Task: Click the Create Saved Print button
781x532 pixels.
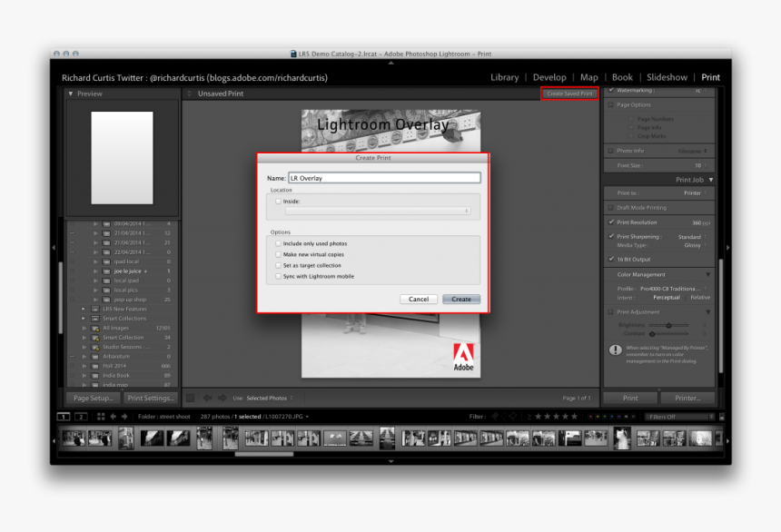Action: [569, 94]
